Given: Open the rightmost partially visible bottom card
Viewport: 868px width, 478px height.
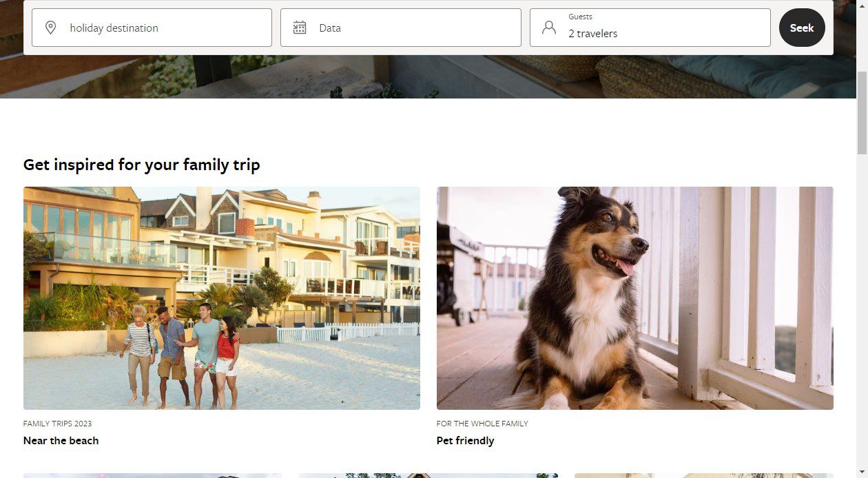Looking at the screenshot, I should coord(704,475).
